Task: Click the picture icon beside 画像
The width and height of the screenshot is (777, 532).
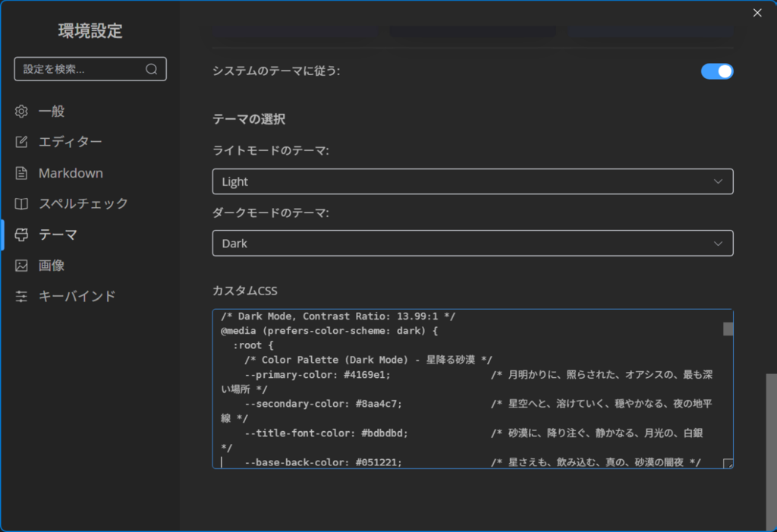Action: [21, 266]
